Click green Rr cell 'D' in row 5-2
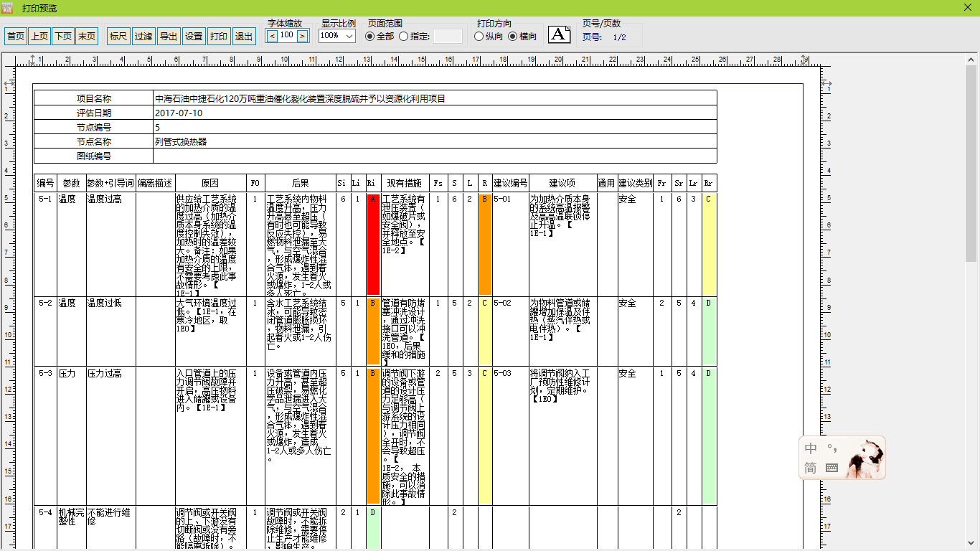 pos(709,331)
